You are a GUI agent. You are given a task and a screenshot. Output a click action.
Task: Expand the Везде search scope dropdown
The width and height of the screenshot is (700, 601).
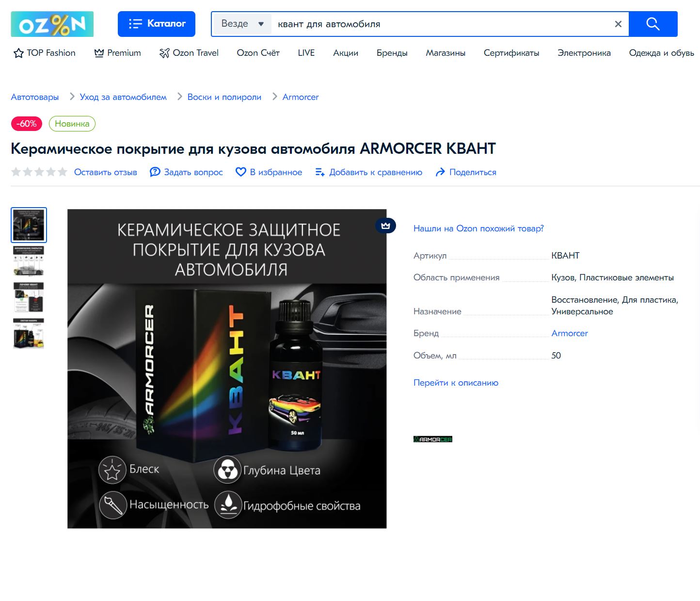coord(243,24)
